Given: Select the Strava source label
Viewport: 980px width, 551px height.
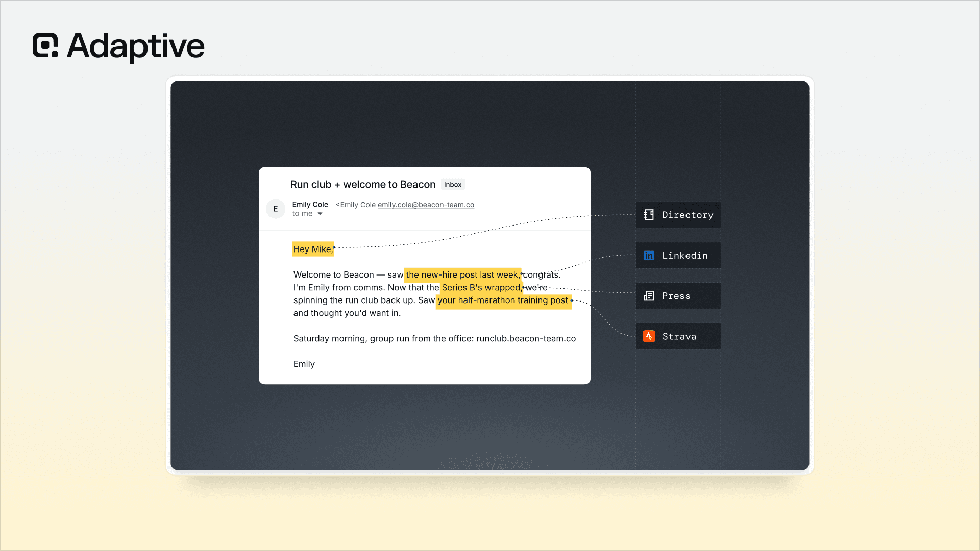Looking at the screenshot, I should (678, 336).
